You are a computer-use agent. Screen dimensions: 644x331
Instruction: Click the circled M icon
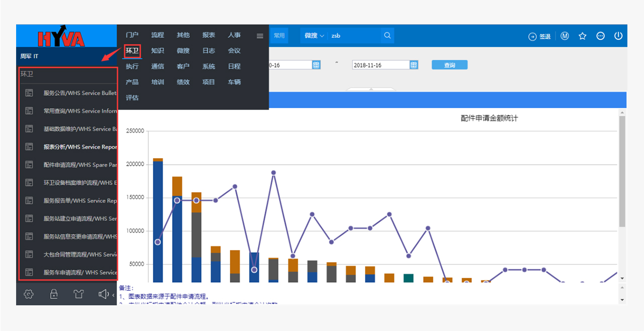[565, 36]
